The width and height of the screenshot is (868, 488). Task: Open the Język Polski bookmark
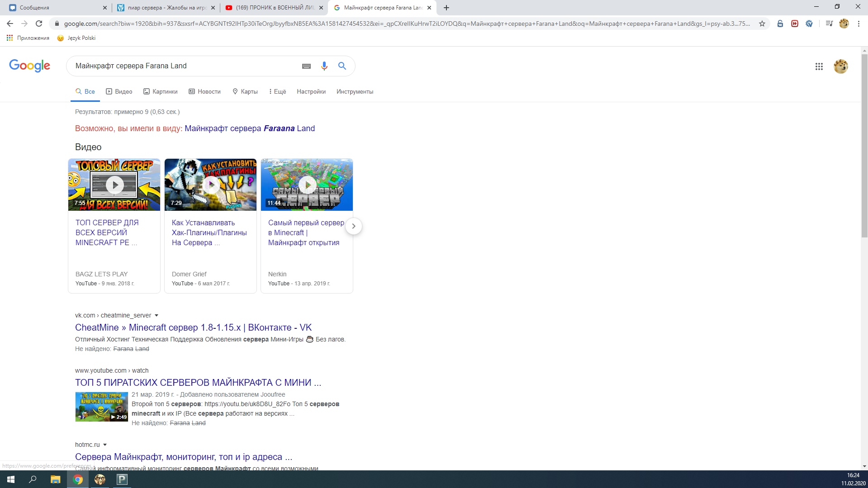click(x=76, y=38)
